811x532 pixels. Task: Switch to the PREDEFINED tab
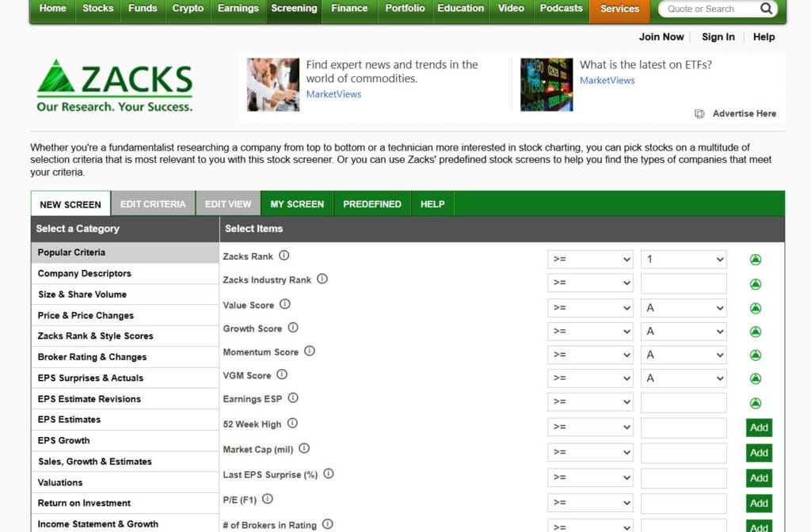372,203
